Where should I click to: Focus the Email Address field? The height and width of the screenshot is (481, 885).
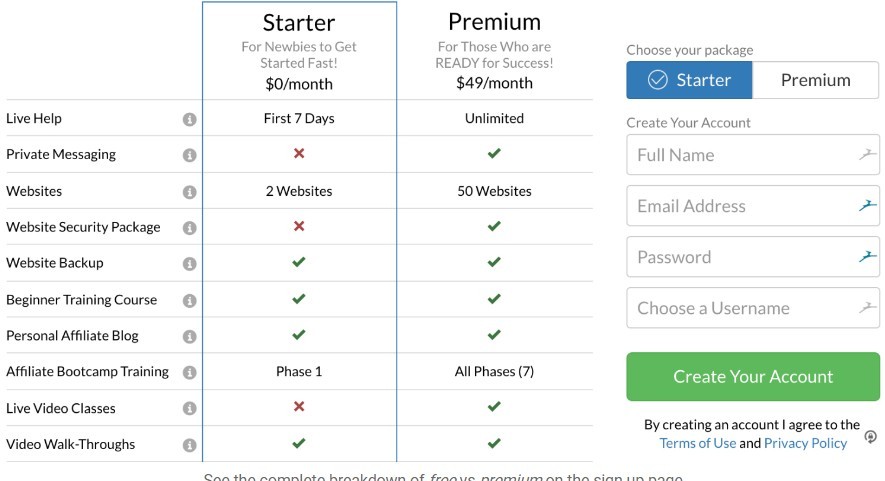pyautogui.click(x=753, y=206)
